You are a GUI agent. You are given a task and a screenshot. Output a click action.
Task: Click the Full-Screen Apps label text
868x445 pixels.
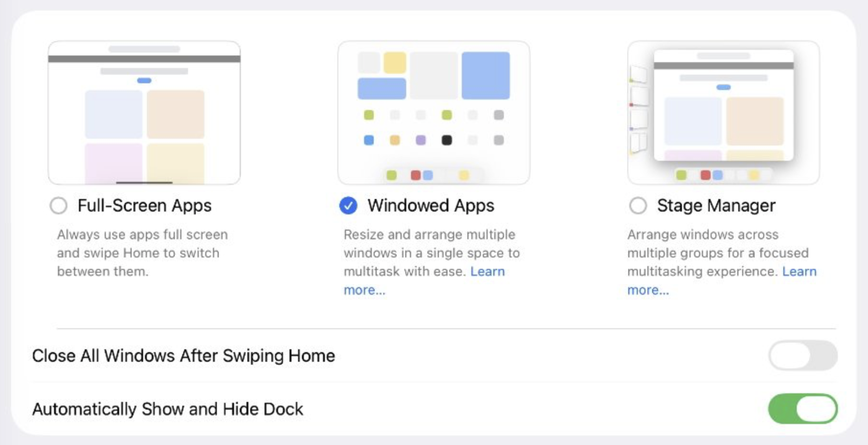click(x=144, y=206)
